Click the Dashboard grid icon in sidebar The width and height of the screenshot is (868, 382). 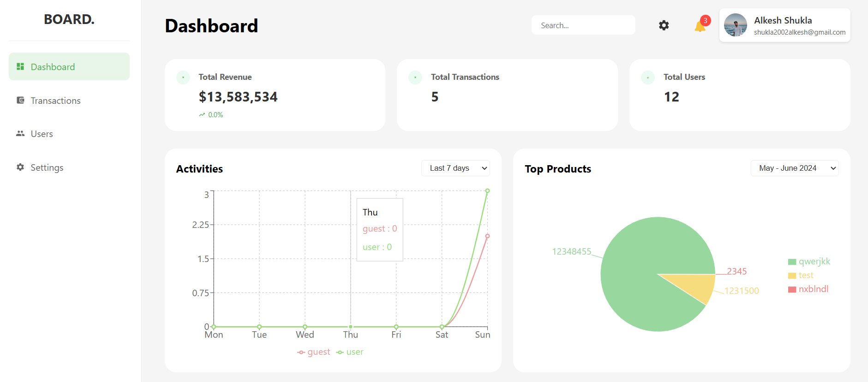(x=20, y=66)
